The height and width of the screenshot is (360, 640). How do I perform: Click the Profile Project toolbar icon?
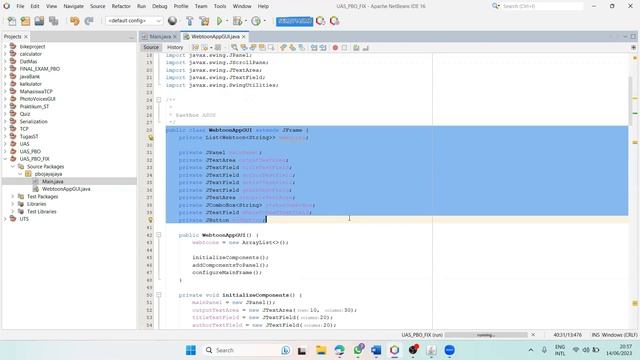click(256, 21)
